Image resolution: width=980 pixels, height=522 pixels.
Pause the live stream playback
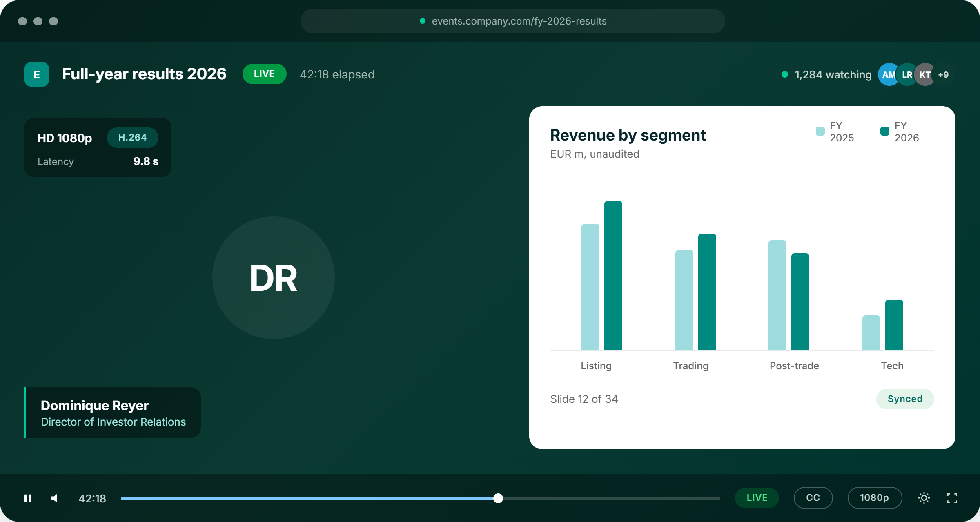pyautogui.click(x=28, y=498)
